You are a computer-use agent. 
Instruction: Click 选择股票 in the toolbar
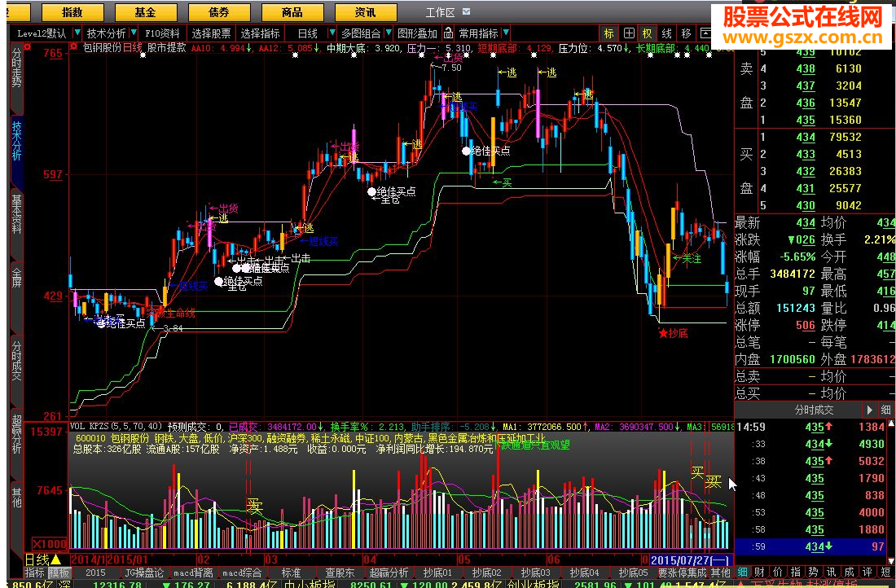click(212, 33)
